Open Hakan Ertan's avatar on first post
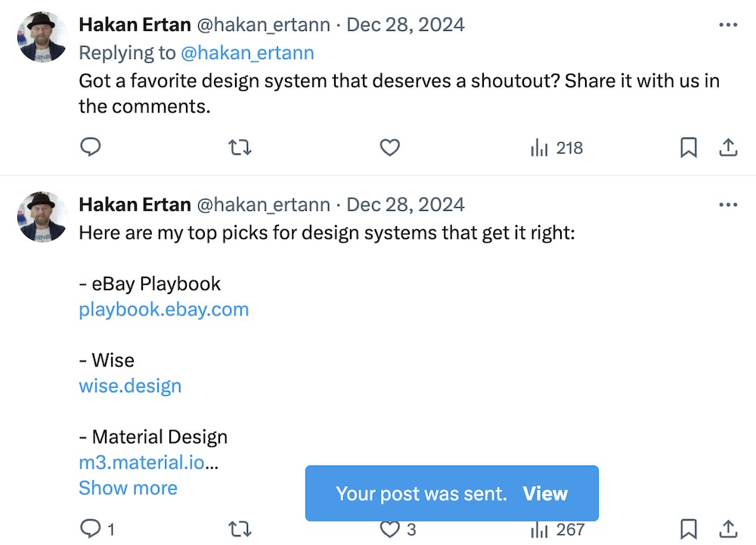This screenshot has width=756, height=545. pyautogui.click(x=42, y=37)
